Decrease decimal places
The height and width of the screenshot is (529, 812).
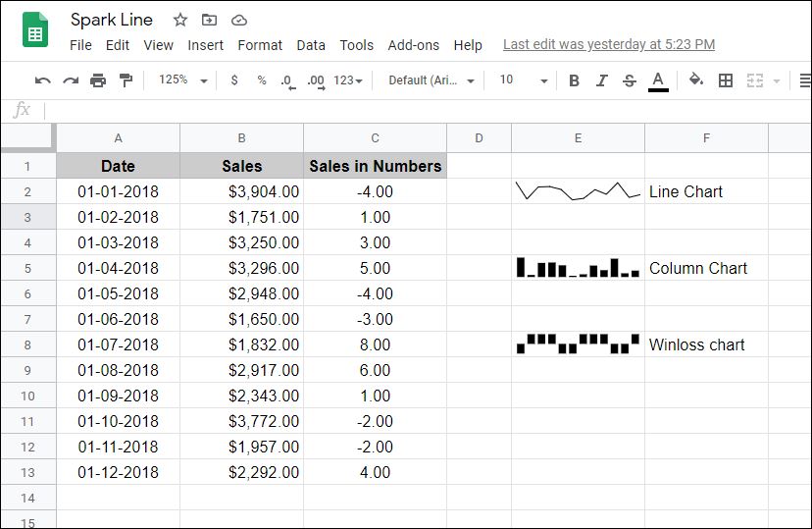coord(288,81)
